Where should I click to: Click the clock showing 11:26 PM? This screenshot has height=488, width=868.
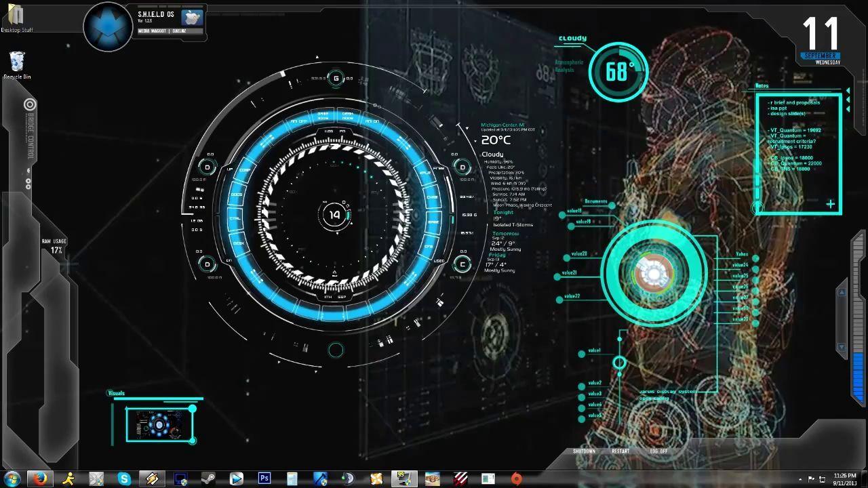point(845,474)
